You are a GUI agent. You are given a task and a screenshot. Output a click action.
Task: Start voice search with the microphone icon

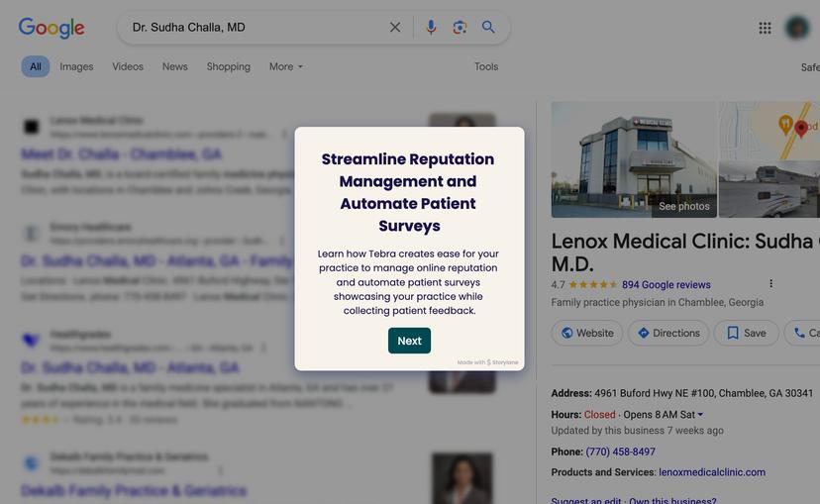tap(431, 27)
